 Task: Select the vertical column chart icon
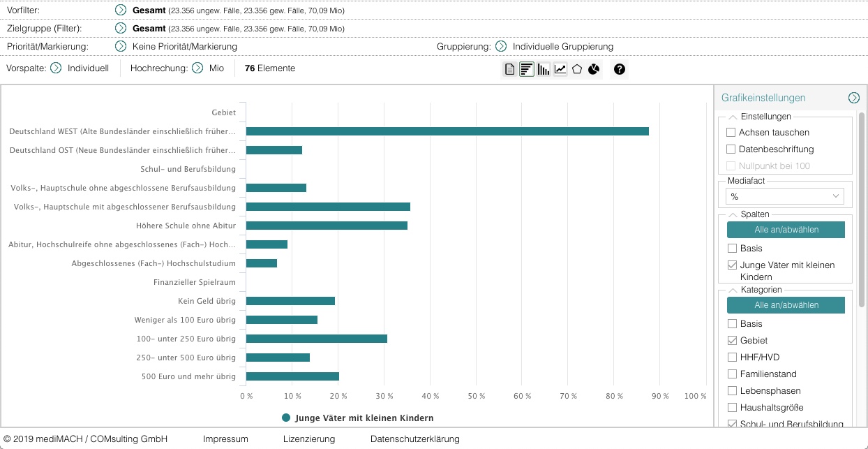[544, 69]
